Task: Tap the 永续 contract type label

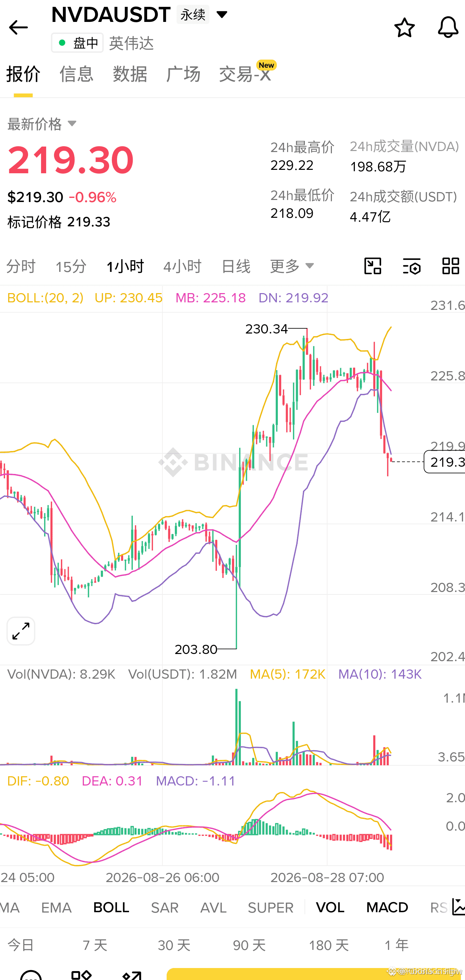Action: 193,15
